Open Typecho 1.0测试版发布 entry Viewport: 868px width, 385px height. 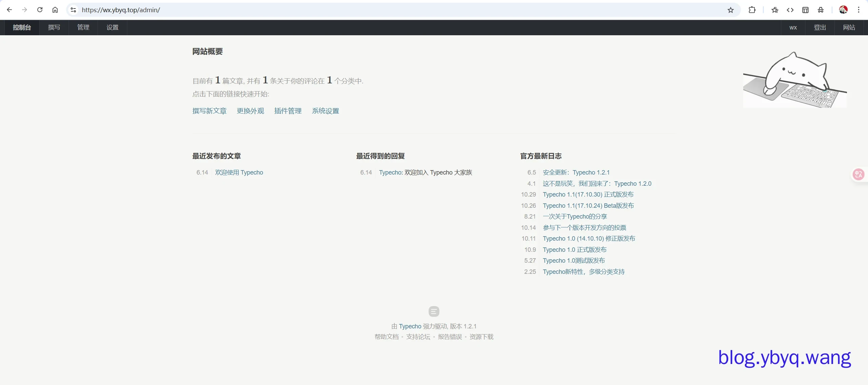click(574, 261)
